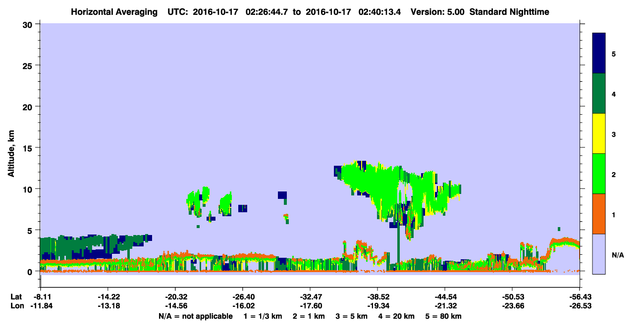
Task: Click the y-axis tick label 15
Action: click(29, 148)
